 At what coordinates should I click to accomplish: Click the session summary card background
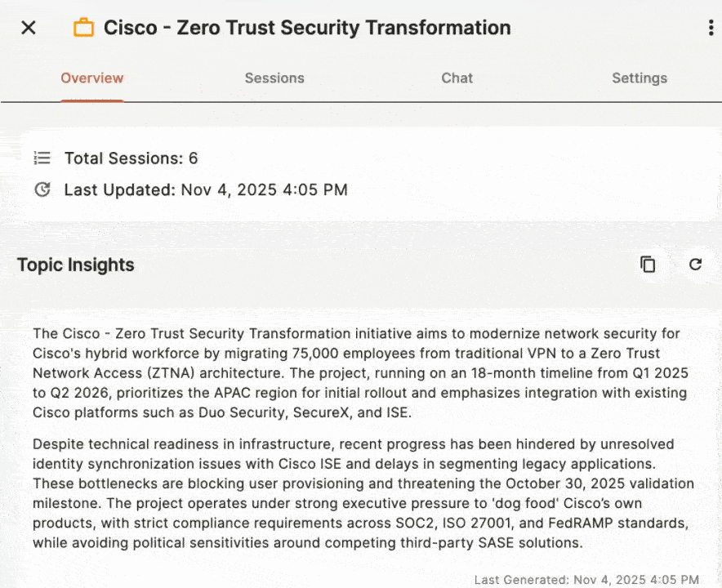(x=531, y=173)
